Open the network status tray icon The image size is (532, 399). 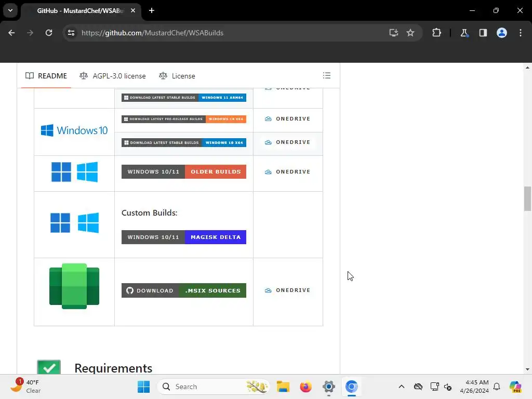[434, 387]
